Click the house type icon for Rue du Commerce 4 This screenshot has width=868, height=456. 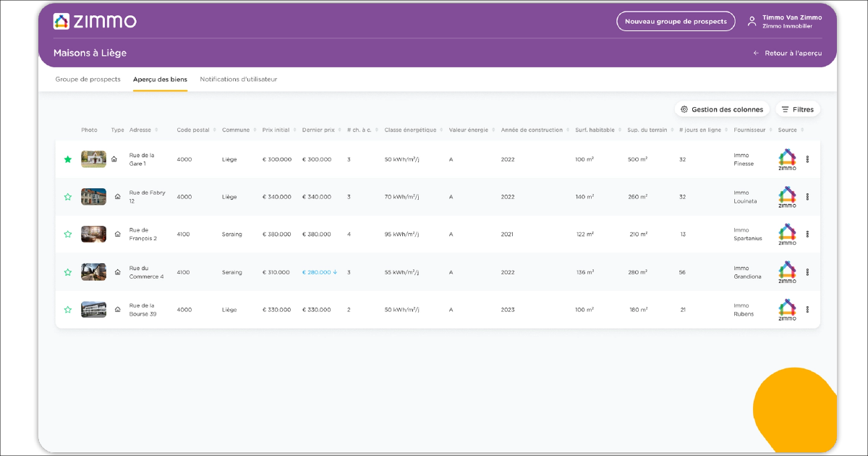pos(117,272)
